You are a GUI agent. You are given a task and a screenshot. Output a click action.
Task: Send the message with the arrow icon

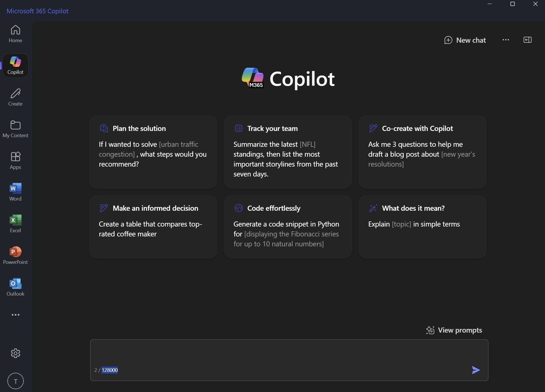pos(476,370)
